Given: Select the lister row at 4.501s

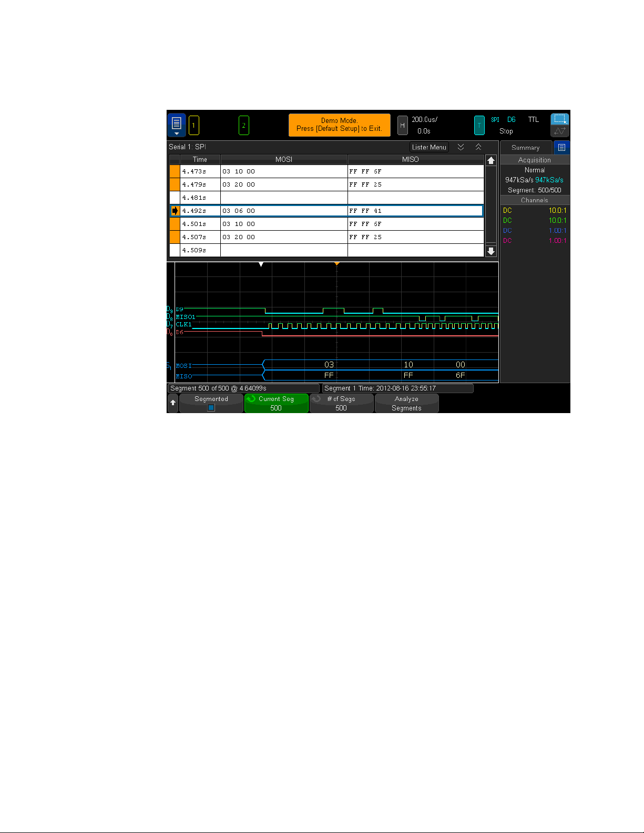Looking at the screenshot, I should point(326,224).
